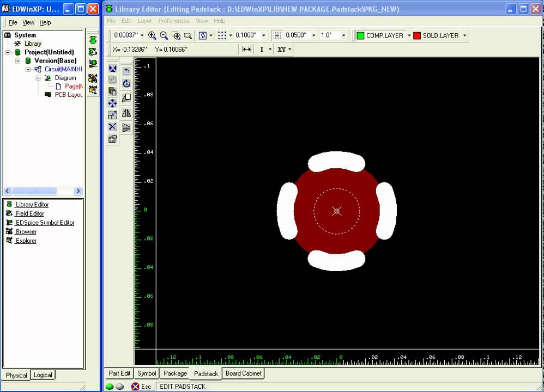This screenshot has width=544, height=392.
Task: Collapse the Circuit(MAINHI tree node
Action: tap(28, 69)
